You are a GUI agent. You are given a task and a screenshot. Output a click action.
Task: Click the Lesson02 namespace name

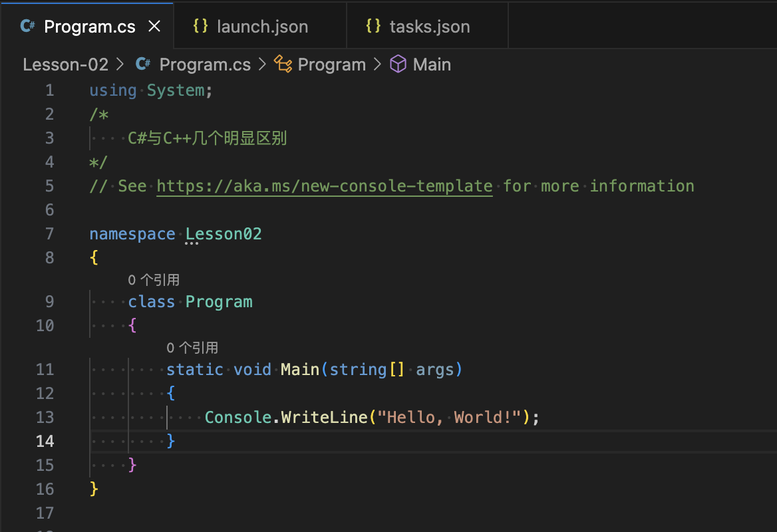click(x=224, y=234)
